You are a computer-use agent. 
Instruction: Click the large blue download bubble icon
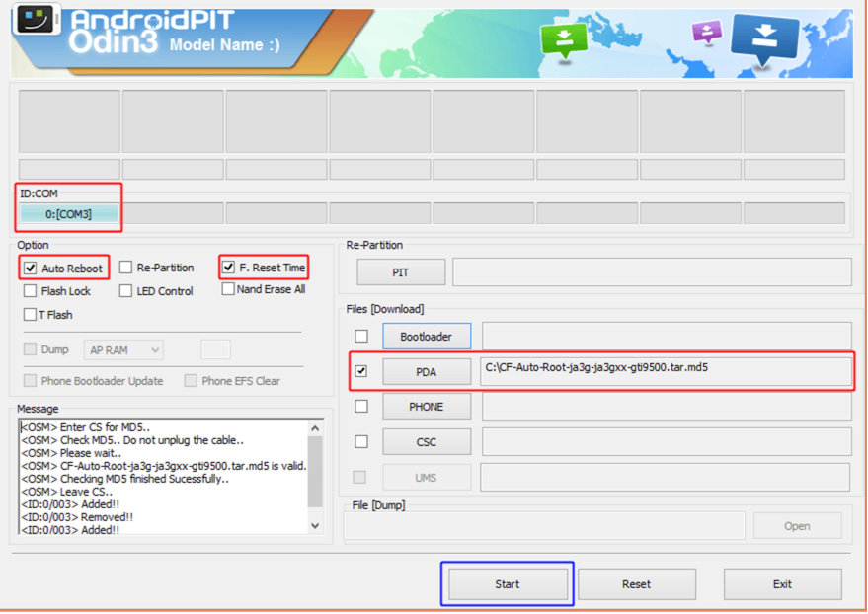click(x=764, y=38)
